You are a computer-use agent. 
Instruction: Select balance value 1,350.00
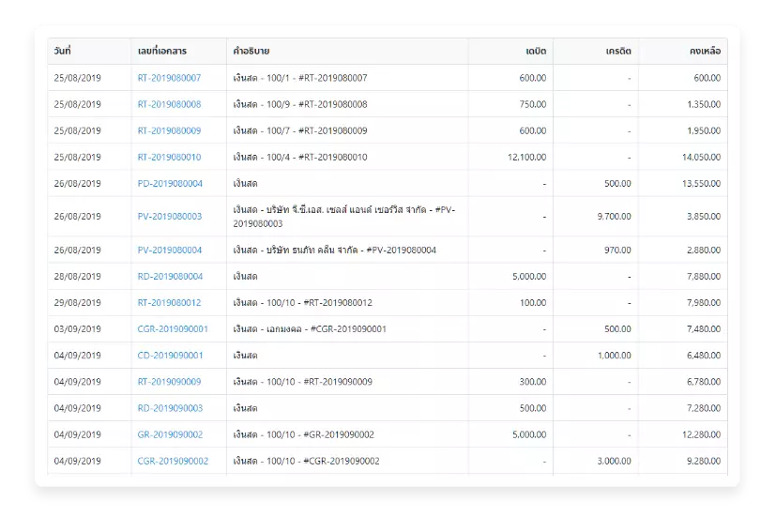pos(704,104)
